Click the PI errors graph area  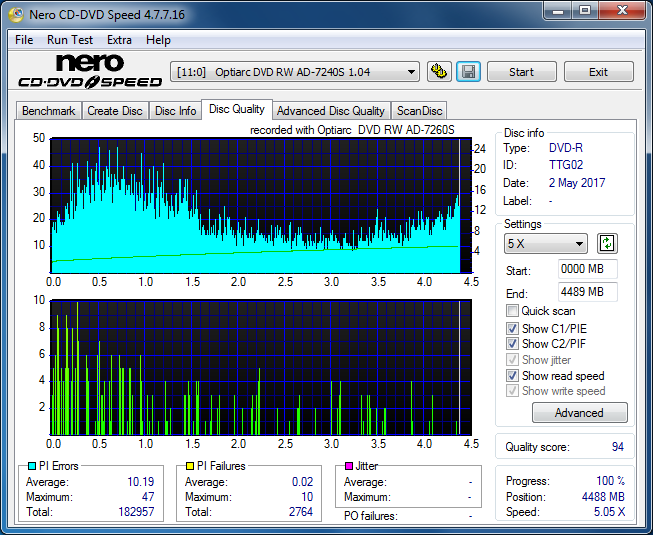point(261,206)
